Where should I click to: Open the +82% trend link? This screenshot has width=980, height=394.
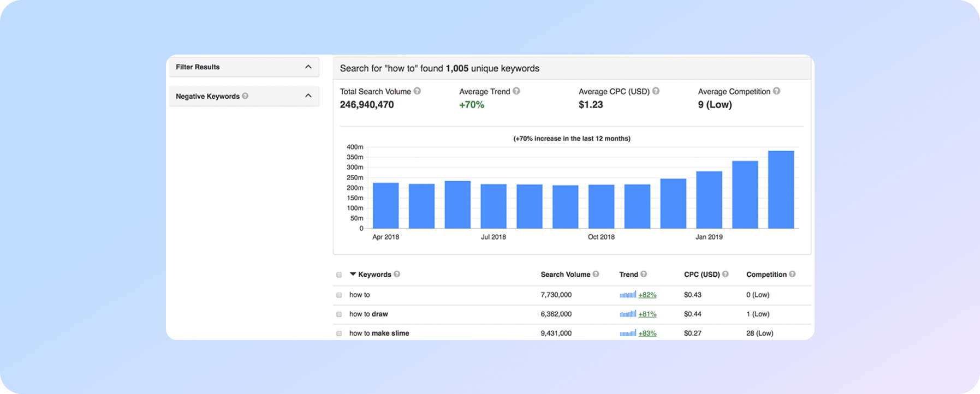tap(647, 295)
